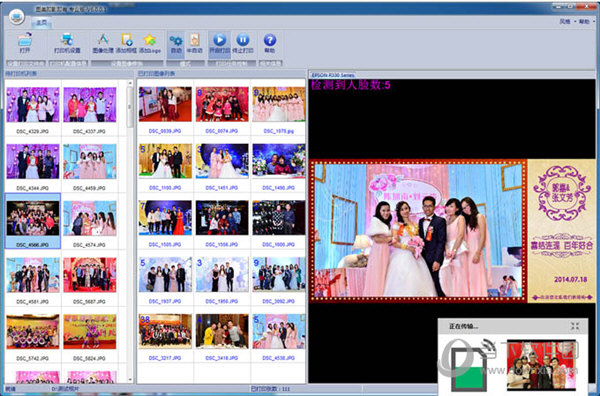The height and width of the screenshot is (396, 600).
Task: Select the EPSON R330 Series preview tab
Action: pos(332,75)
